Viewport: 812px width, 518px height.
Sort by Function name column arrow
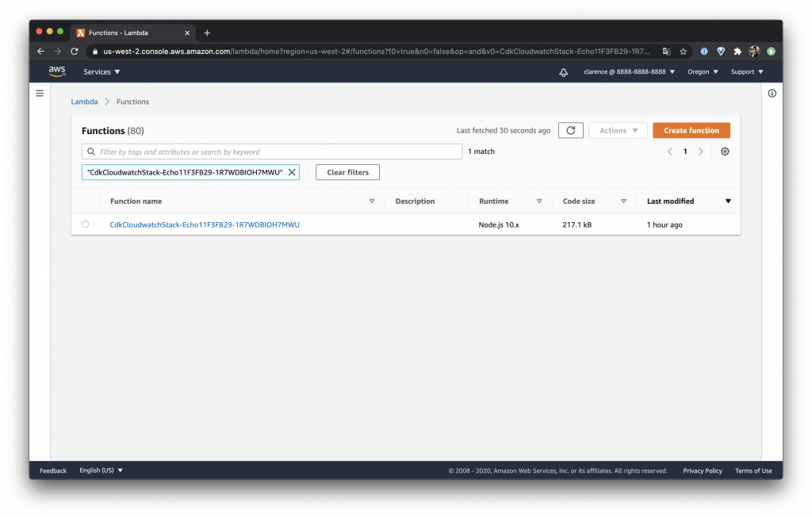coord(372,201)
